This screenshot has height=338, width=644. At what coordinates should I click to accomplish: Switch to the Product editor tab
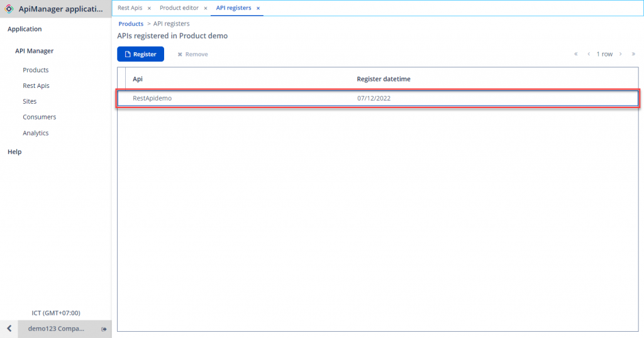pyautogui.click(x=179, y=8)
